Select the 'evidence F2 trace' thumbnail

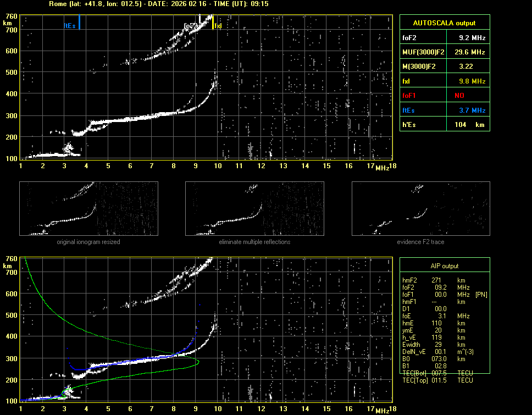[x=420, y=208]
